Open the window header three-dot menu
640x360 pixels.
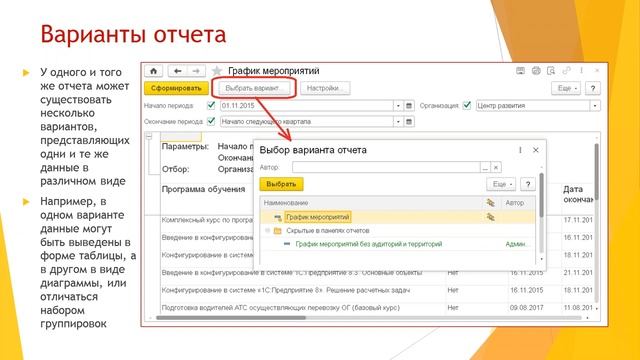tap(582, 71)
